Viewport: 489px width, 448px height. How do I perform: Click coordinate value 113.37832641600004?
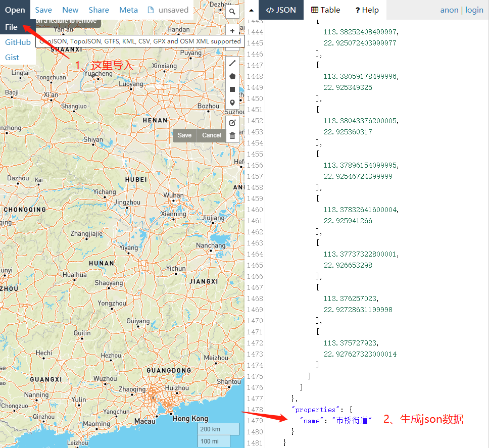coord(361,210)
